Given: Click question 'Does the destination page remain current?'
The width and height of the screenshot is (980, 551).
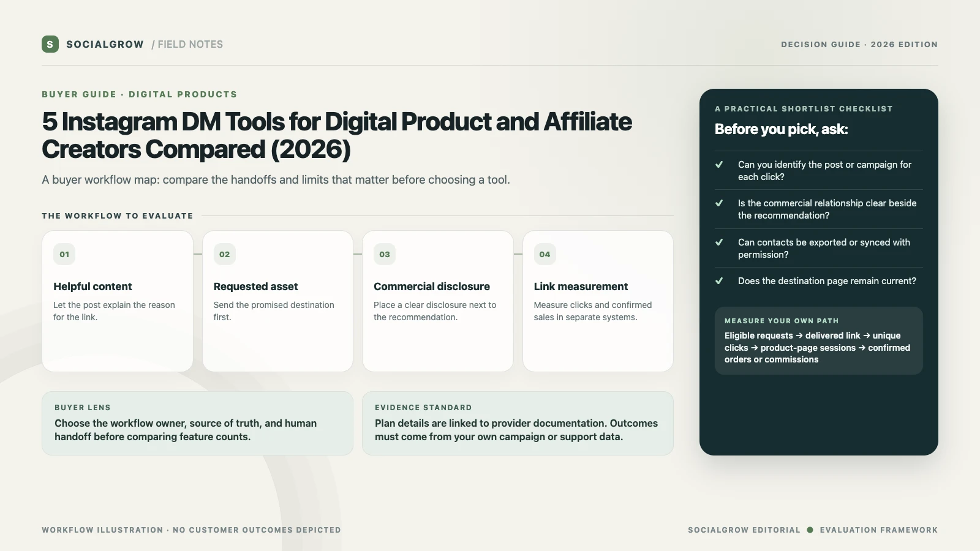Looking at the screenshot, I should (827, 281).
